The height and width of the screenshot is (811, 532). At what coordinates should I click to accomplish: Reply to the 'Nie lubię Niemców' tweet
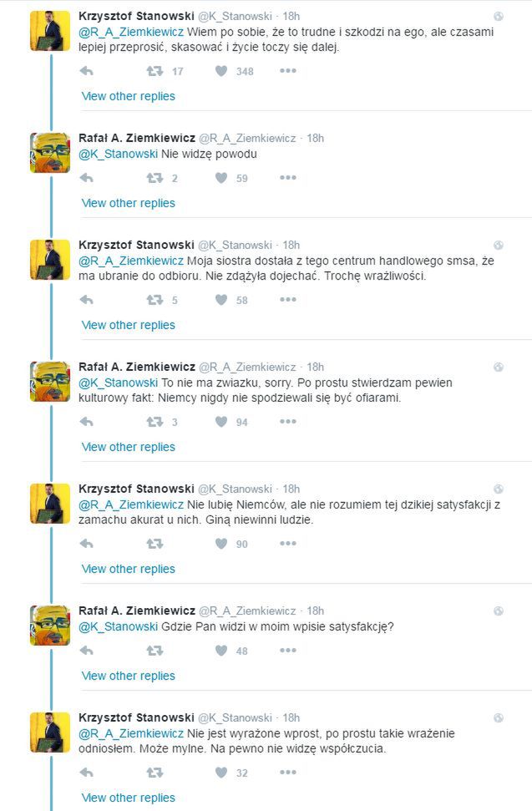click(x=86, y=544)
